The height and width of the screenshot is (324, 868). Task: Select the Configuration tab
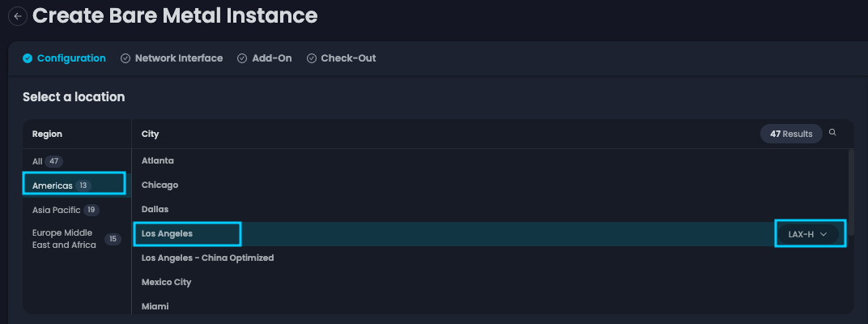click(71, 58)
